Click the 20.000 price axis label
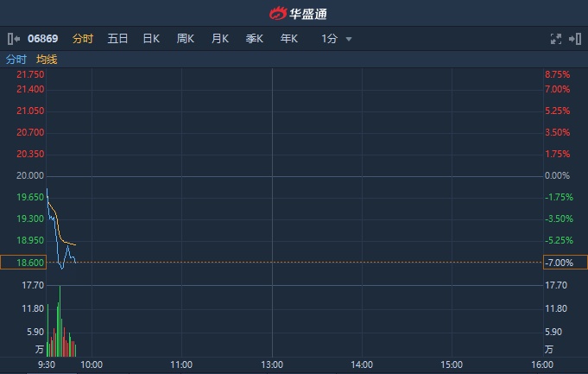Screen dimensions: 588x374 (x=30, y=175)
